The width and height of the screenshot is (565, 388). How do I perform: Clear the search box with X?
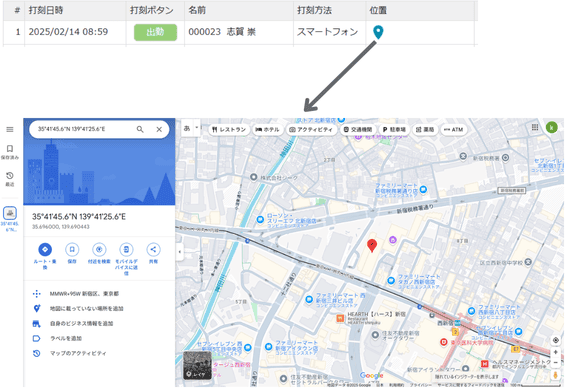coord(159,129)
